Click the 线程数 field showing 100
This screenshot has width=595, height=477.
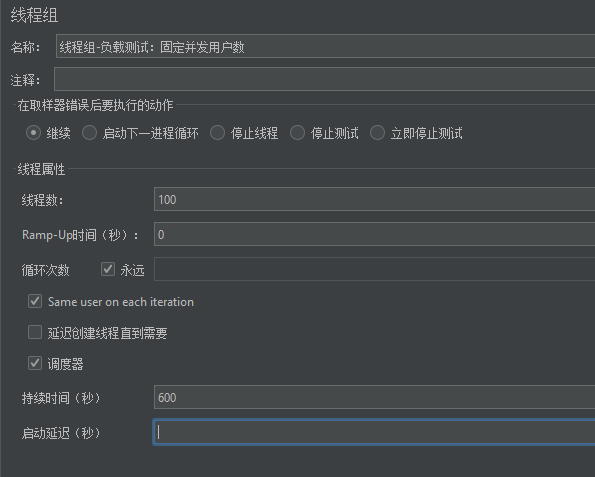click(x=375, y=199)
